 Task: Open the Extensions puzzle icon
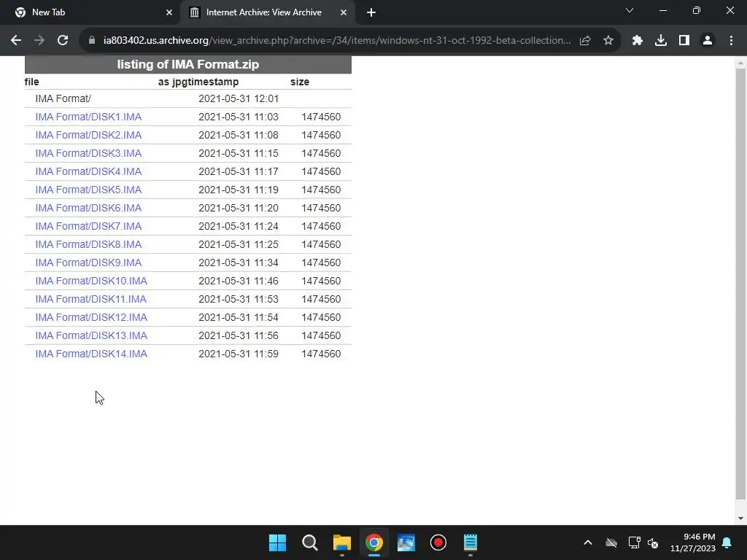(x=638, y=41)
